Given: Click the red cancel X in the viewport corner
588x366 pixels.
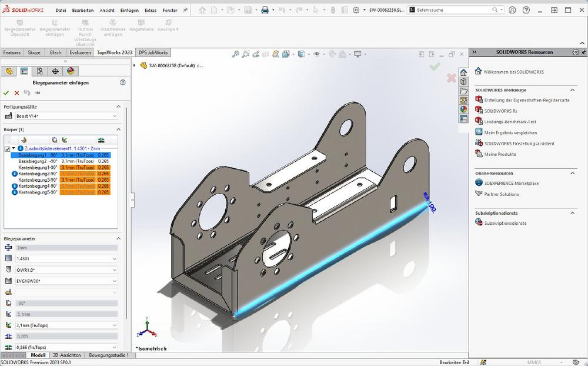Looking at the screenshot, I should (451, 78).
